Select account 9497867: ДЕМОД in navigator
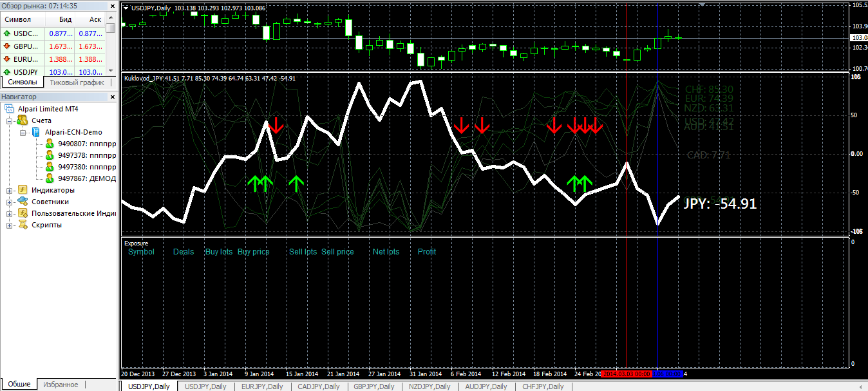 (x=87, y=178)
